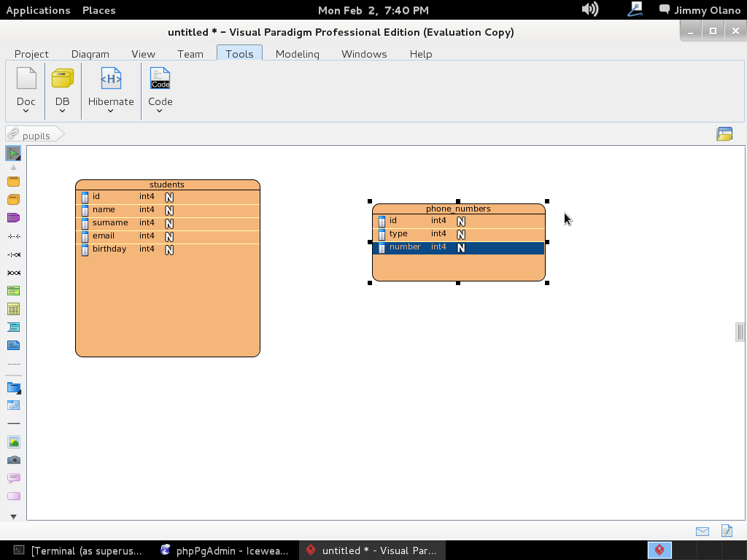Viewport: 747px width, 560px height.
Task: Pick the speech bubble callout tool
Action: [13, 478]
